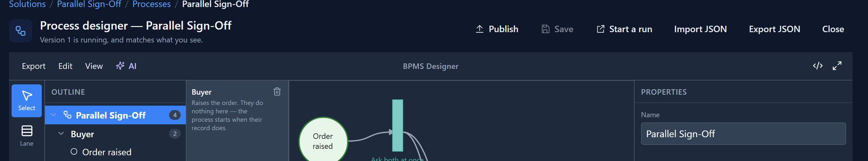This screenshot has height=161, width=868.
Task: Select the Select pointer tool
Action: click(27, 101)
